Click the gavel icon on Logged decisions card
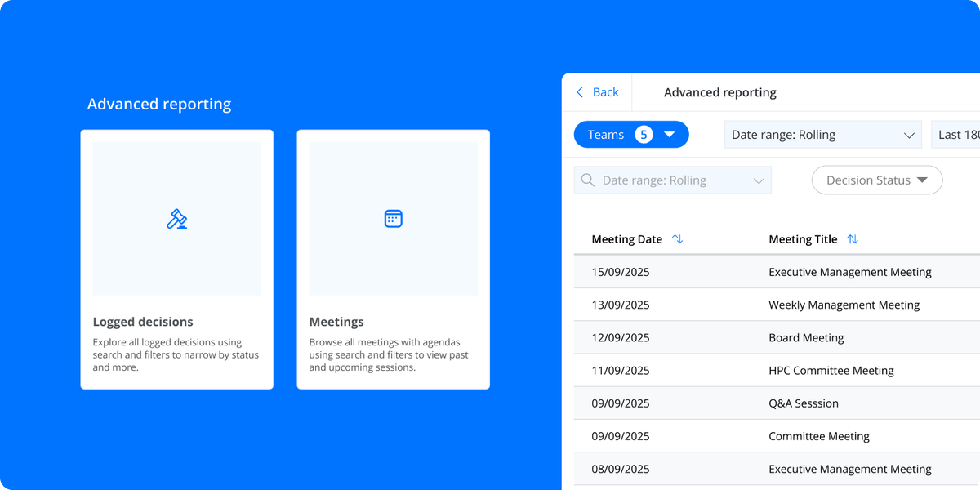 [177, 219]
